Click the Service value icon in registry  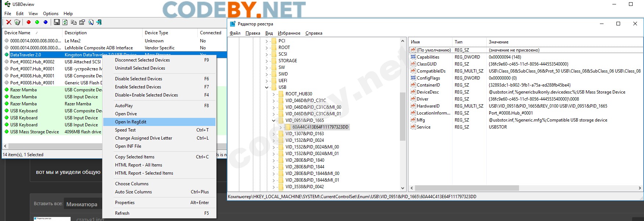(413, 127)
